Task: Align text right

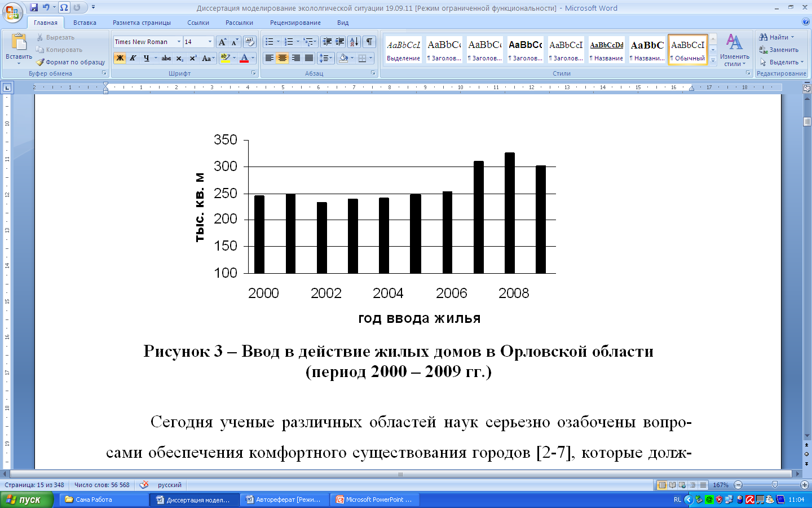Action: 295,58
